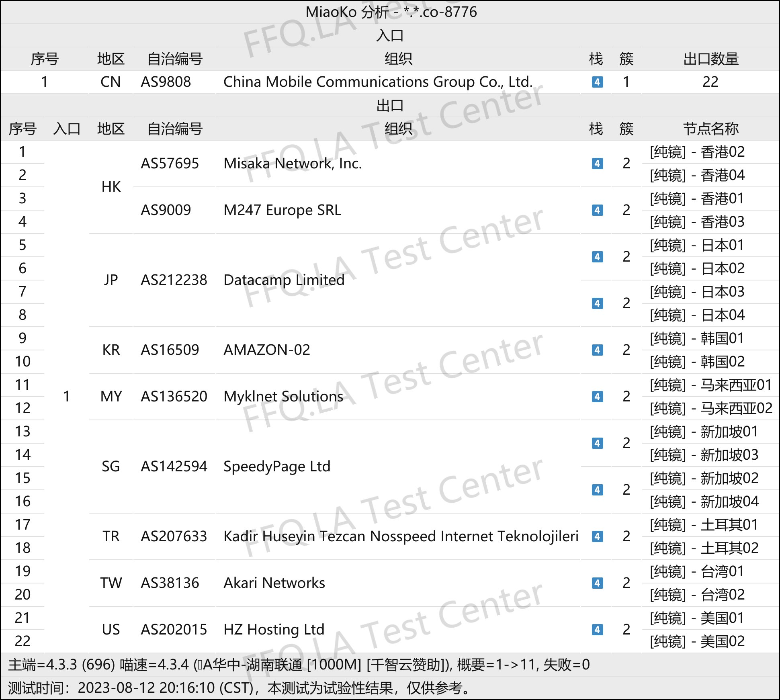This screenshot has height=700, width=780.
Task: Select the AS202015 cell
Action: pos(174,630)
